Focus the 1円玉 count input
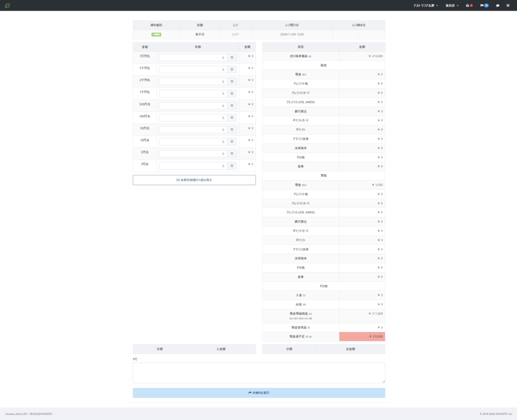Viewport: 517px width, 420px height. 193,166
